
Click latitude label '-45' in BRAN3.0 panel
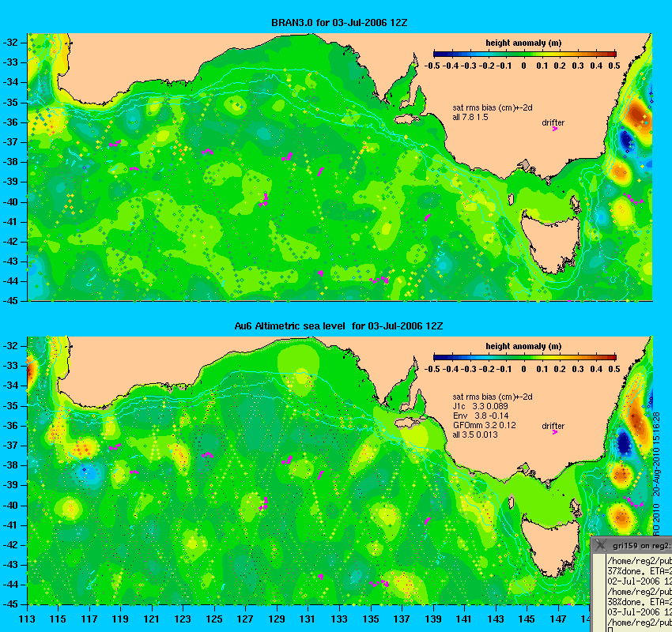point(10,301)
